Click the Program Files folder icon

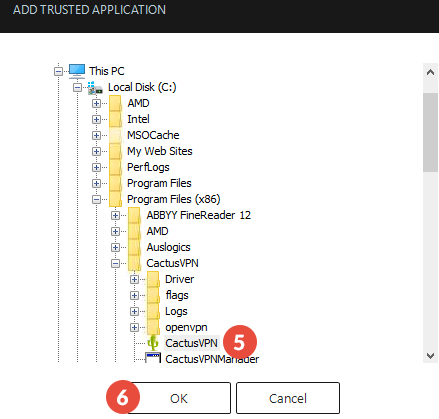pos(115,183)
